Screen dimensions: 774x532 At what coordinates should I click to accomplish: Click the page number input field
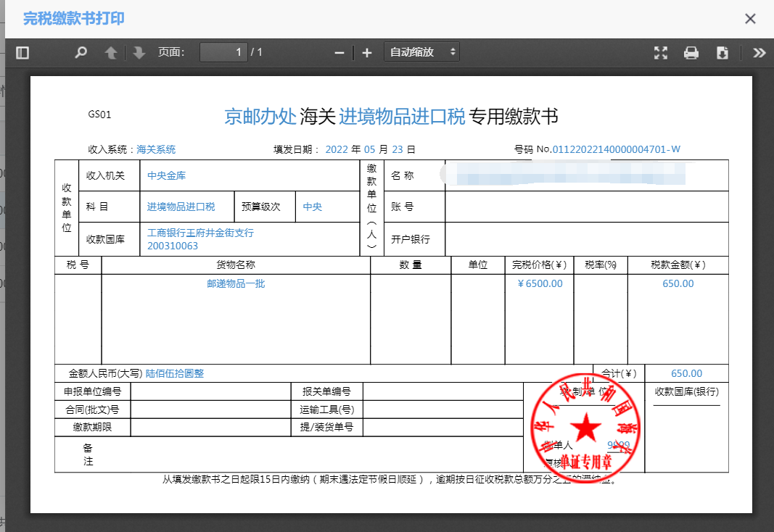(x=223, y=52)
